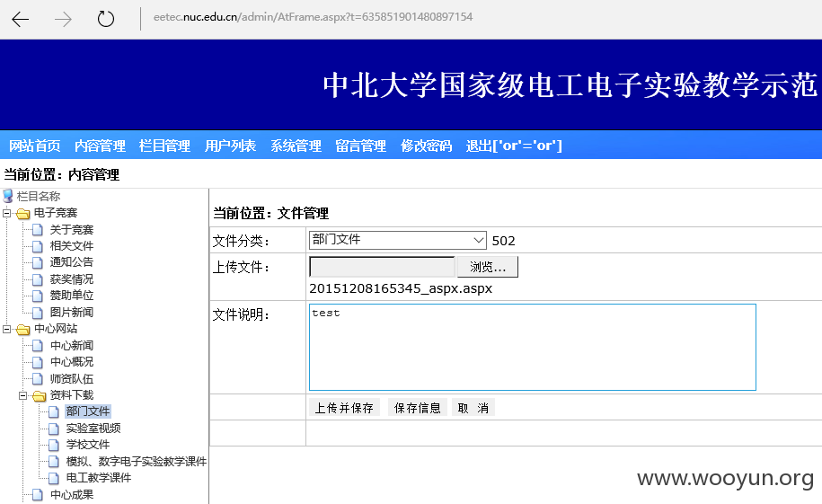Open the 用户列表 menu
Image resolution: width=822 pixels, height=504 pixels.
point(230,146)
